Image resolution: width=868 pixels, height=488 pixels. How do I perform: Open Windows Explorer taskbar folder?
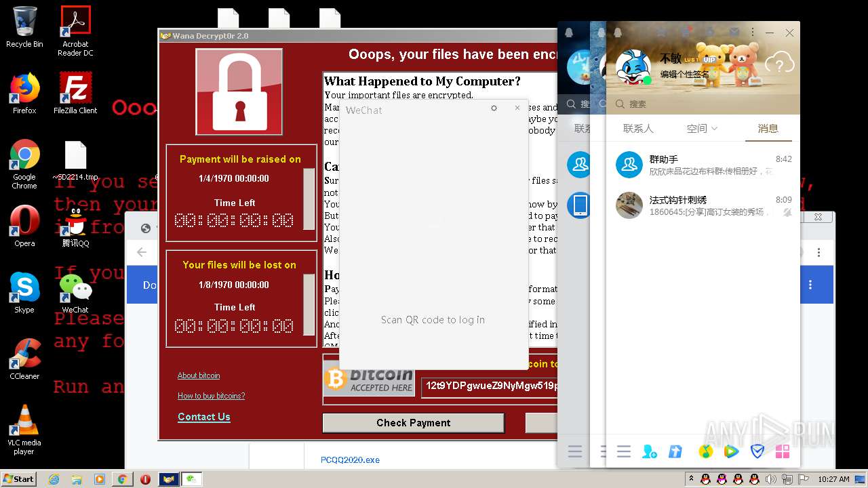(x=77, y=479)
